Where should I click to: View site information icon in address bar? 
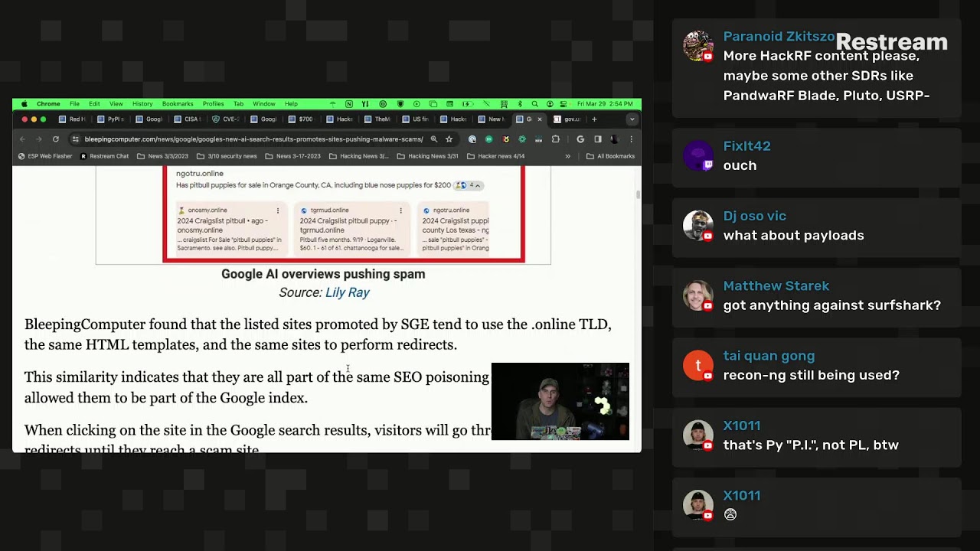tap(75, 139)
